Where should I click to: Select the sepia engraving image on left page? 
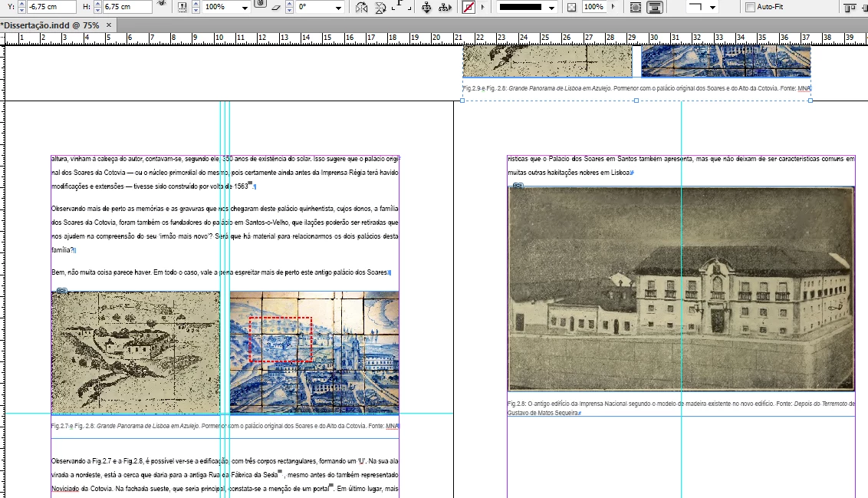136,352
